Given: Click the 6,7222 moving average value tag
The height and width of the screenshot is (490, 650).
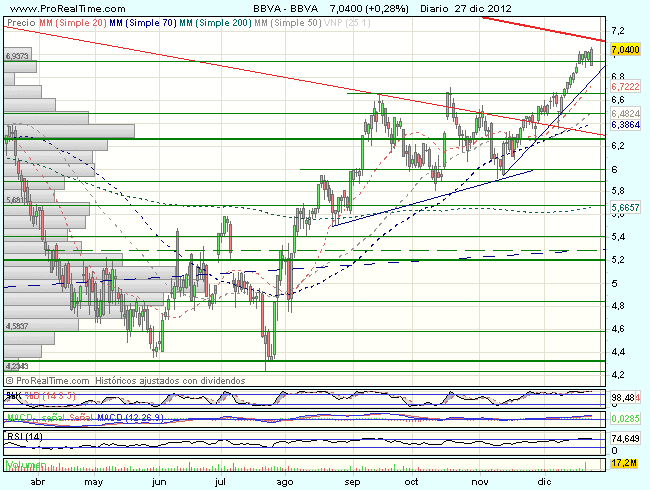Looking at the screenshot, I should pyautogui.click(x=625, y=87).
